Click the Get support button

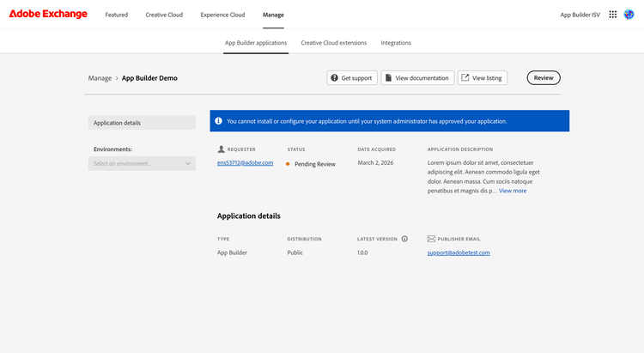tap(352, 77)
